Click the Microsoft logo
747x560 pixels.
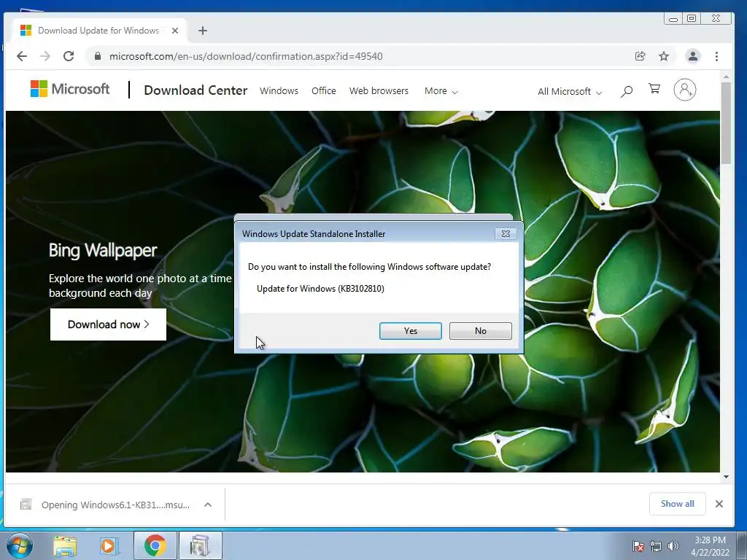point(69,89)
